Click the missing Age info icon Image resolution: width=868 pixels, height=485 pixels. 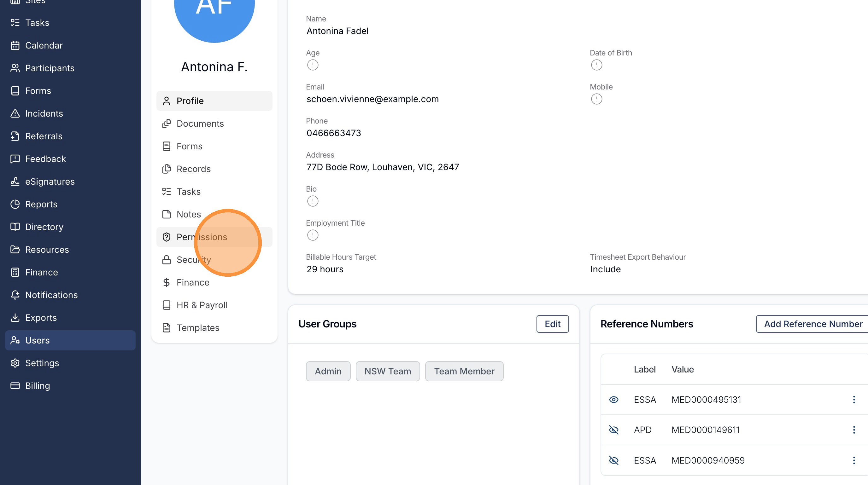(x=313, y=65)
